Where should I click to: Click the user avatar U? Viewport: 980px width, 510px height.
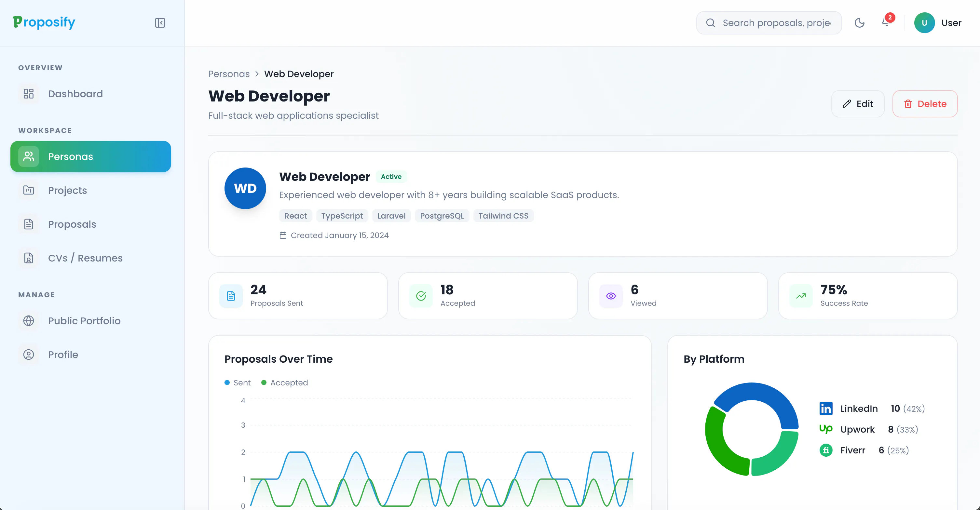tap(924, 23)
